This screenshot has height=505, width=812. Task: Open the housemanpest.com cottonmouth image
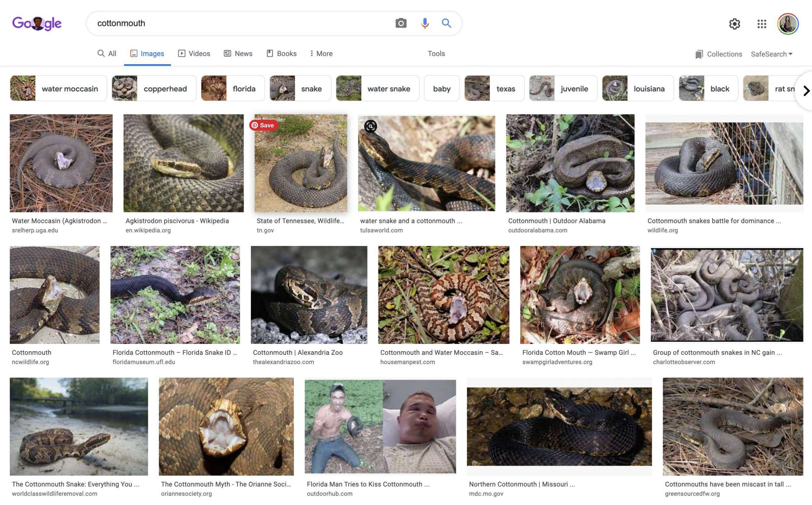click(x=444, y=295)
